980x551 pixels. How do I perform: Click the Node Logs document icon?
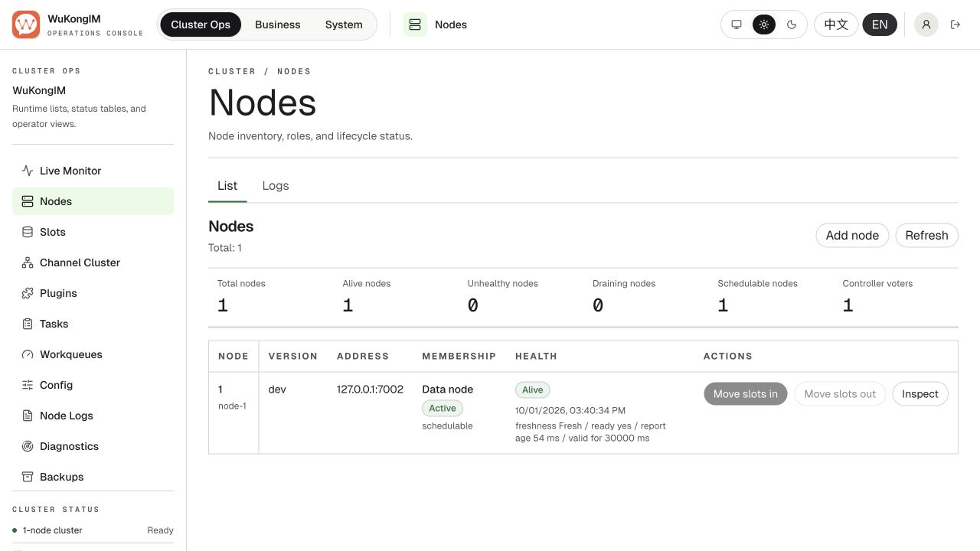(x=28, y=416)
